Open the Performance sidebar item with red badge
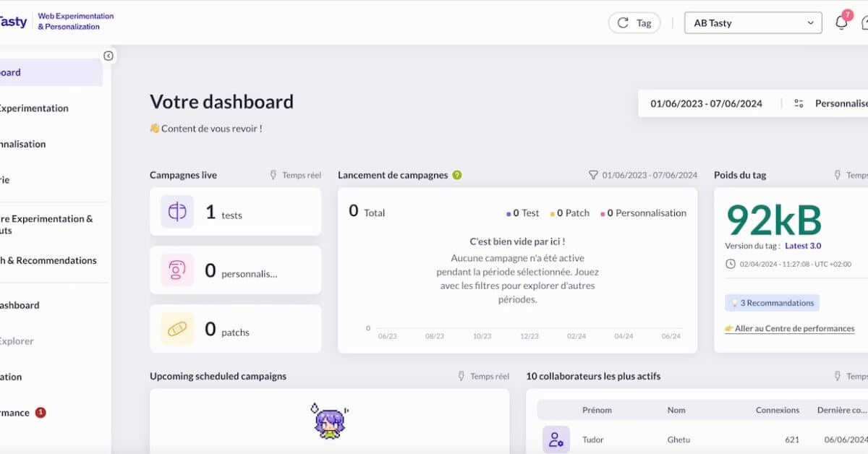The width and height of the screenshot is (868, 454). (x=24, y=413)
